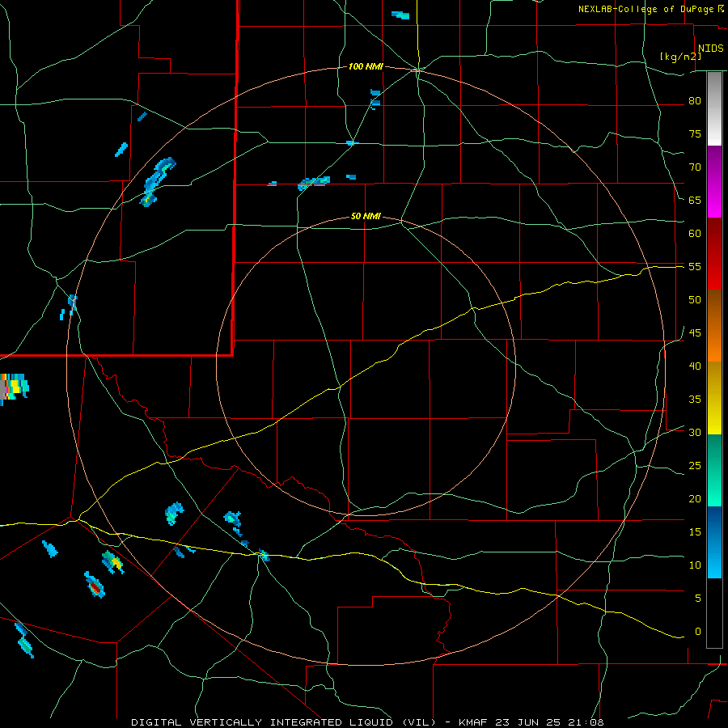This screenshot has width=728, height=728.
Task: Click the scale value 10
Action: pyautogui.click(x=695, y=565)
